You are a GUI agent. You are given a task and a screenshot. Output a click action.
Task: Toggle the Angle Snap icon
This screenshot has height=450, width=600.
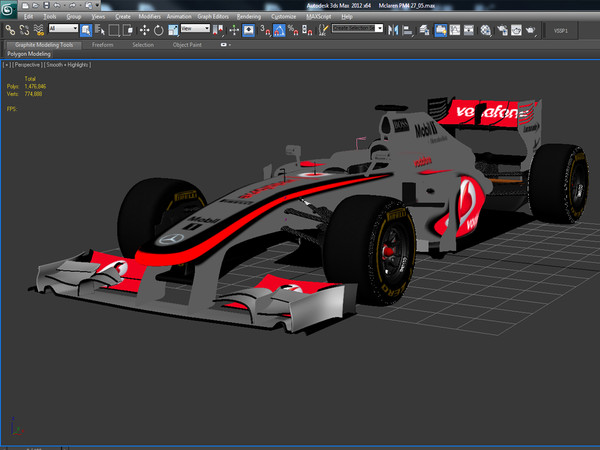(279, 30)
